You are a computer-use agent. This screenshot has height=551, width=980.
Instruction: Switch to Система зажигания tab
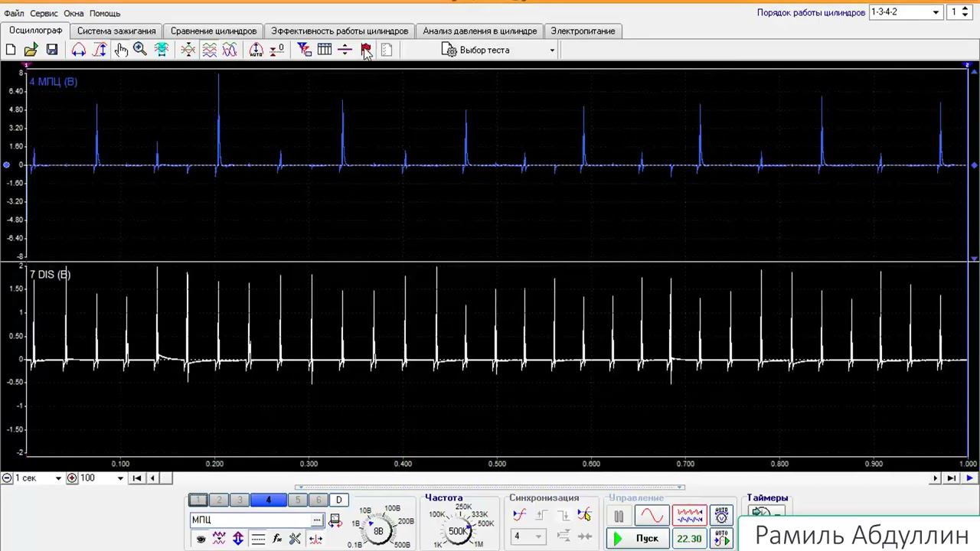tap(116, 31)
